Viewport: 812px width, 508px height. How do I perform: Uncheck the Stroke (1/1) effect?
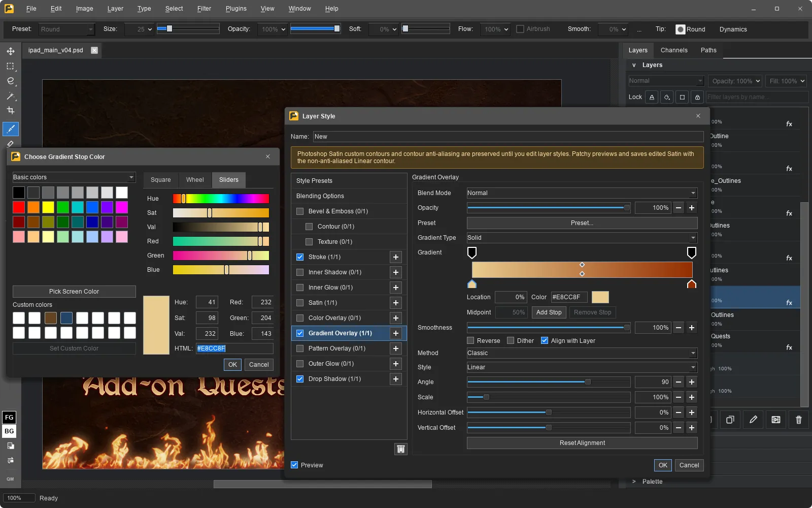[300, 257]
